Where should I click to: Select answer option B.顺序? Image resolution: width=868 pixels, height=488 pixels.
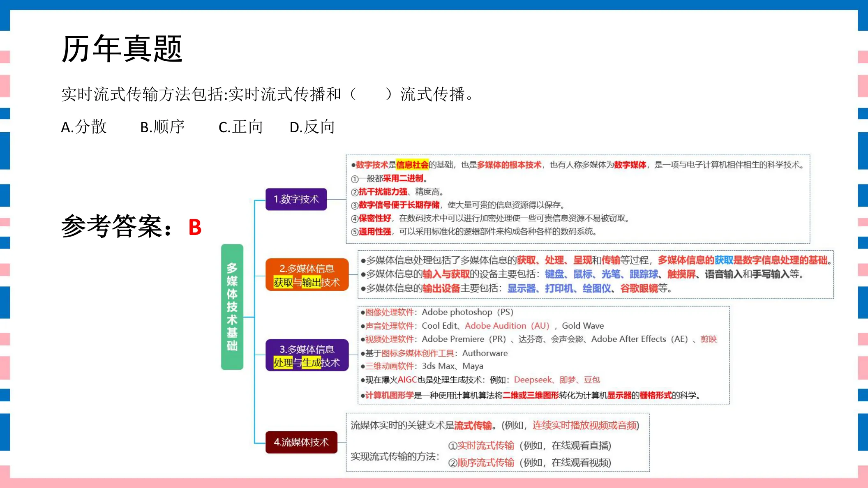pos(163,127)
